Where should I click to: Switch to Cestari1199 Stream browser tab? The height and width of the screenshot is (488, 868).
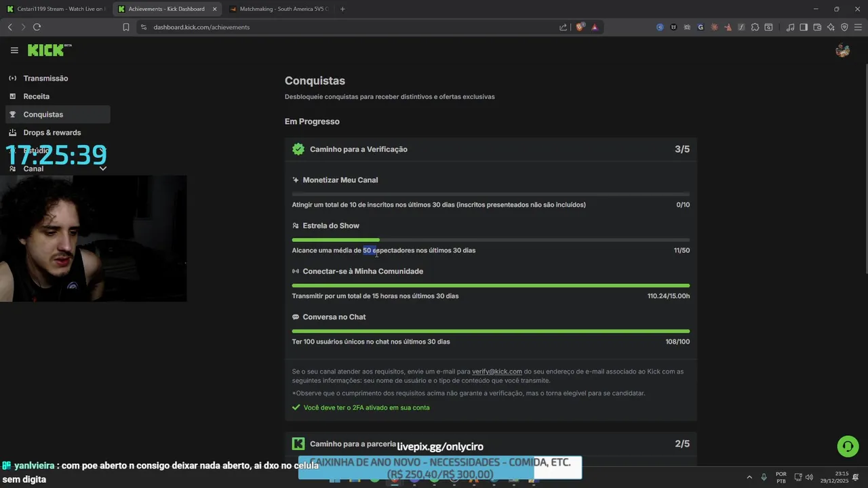(x=56, y=9)
